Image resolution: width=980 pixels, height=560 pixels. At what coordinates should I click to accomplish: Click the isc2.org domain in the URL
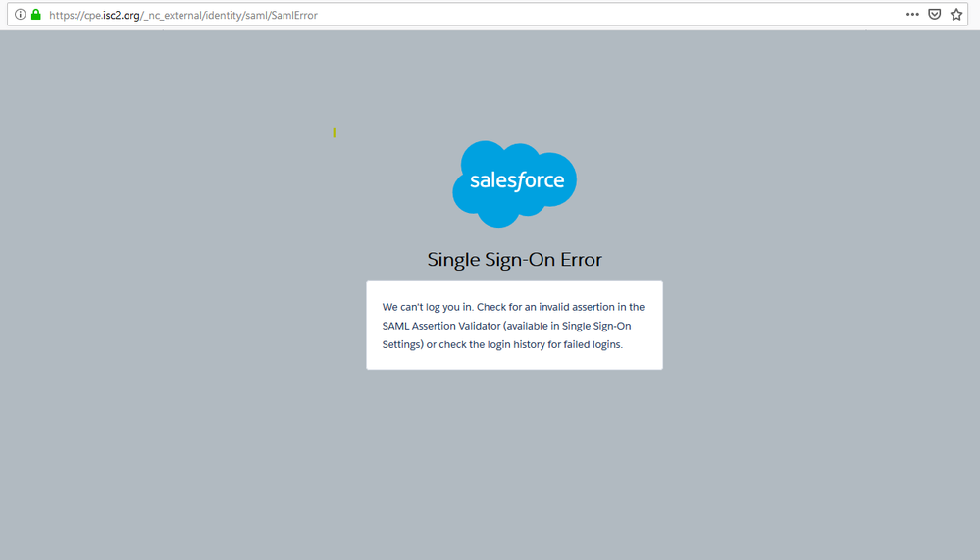point(122,16)
